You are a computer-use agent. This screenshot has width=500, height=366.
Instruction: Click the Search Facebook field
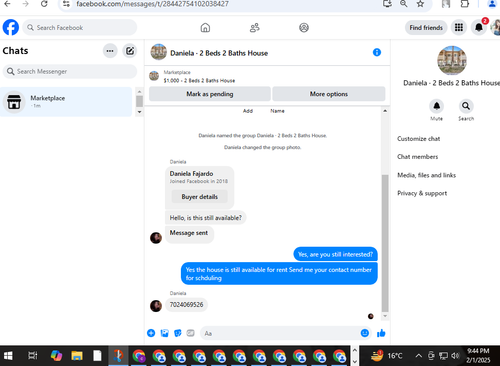pos(80,28)
